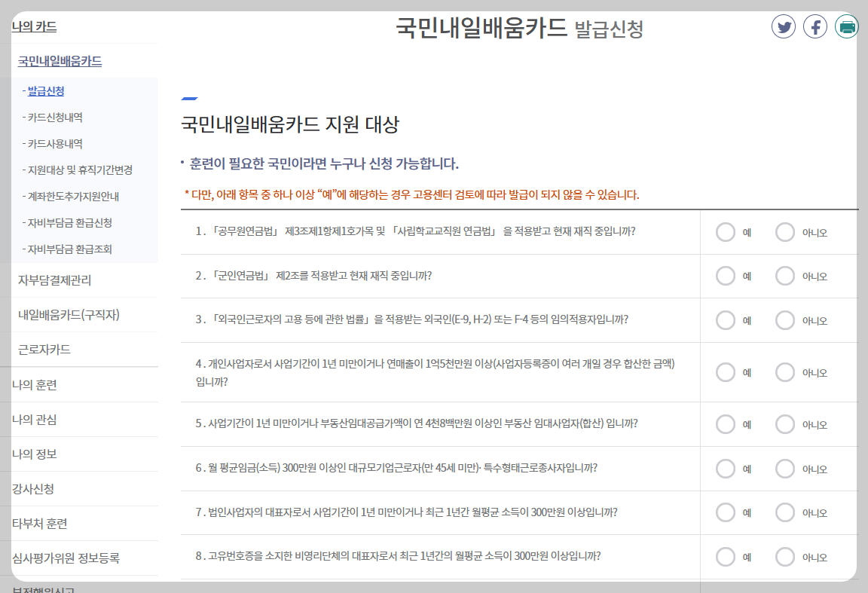The height and width of the screenshot is (593, 868).
Task: Click the 국민내일배움카드 발급신청 page title
Action: tap(520, 28)
